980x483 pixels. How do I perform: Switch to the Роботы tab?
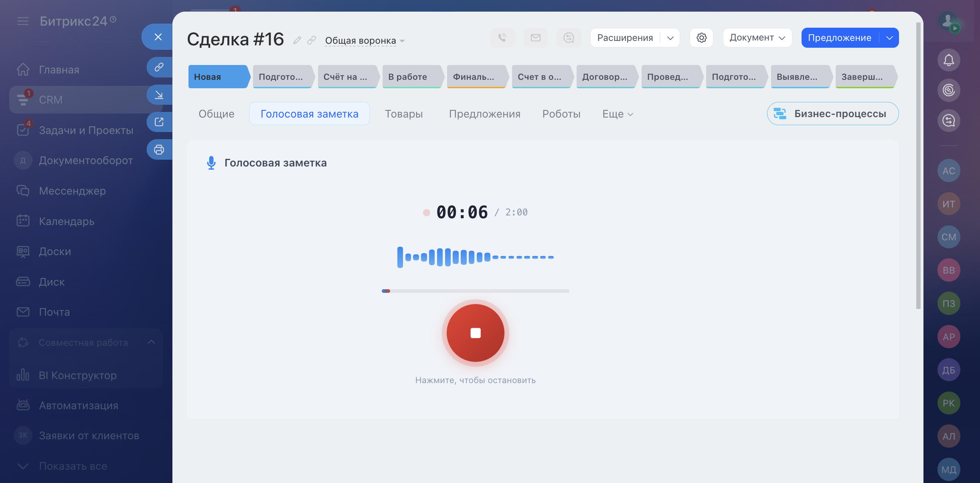(x=561, y=114)
